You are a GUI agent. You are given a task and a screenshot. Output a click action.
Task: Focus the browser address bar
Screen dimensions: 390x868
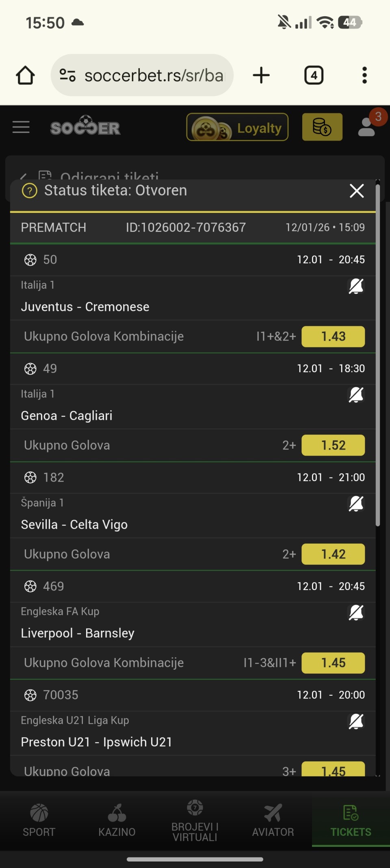(154, 76)
